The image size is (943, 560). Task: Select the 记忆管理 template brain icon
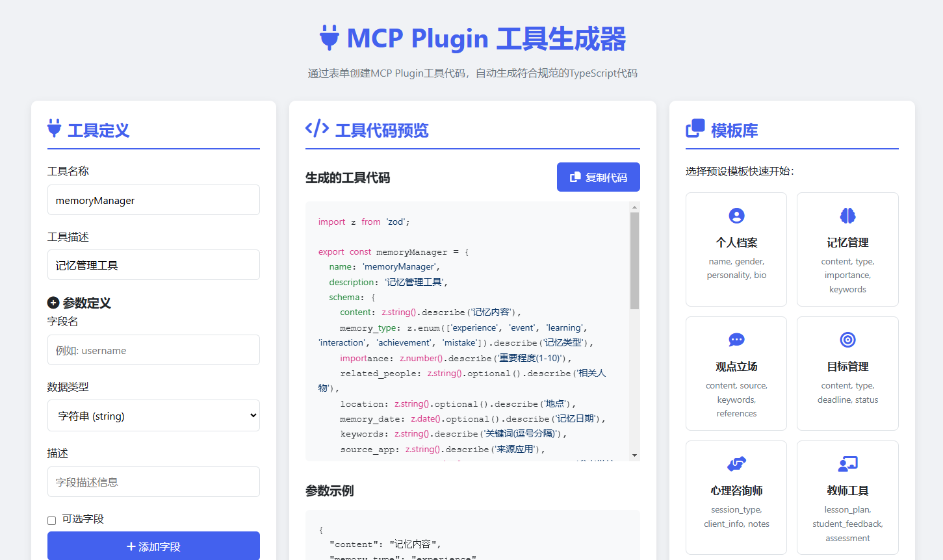click(847, 215)
